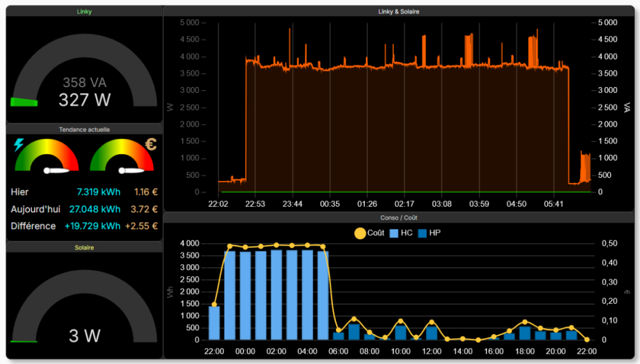Click the cost trend gauge under euro symbol

122,157
